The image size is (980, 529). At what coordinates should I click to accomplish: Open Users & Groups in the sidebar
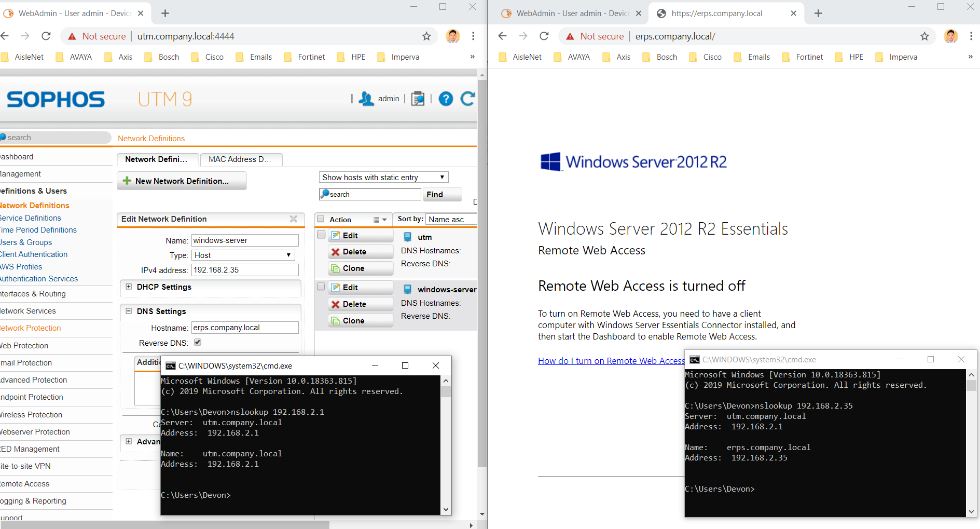pyautogui.click(x=26, y=242)
